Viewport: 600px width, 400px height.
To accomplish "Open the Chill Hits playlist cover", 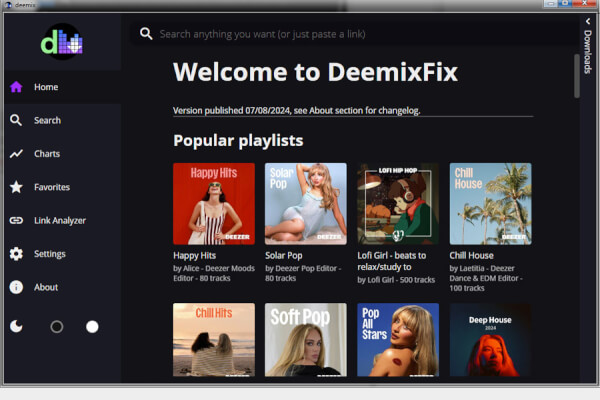I will tap(214, 340).
